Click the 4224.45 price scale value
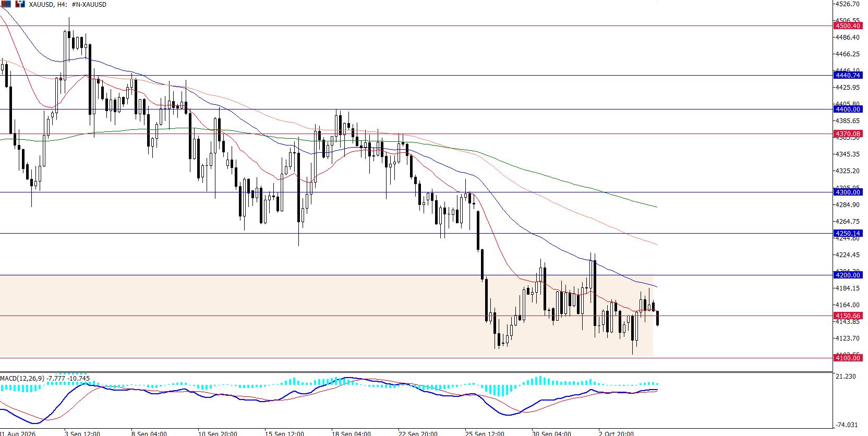868x436 pixels. [848, 255]
